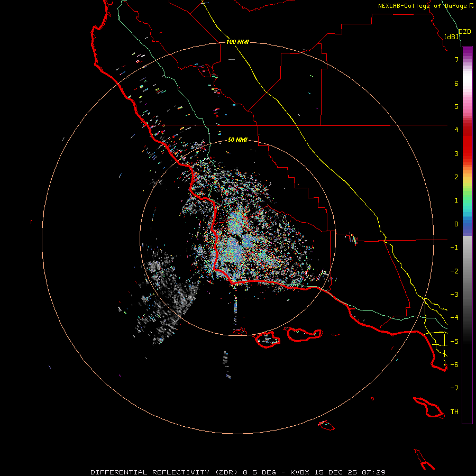Click the 07:29 timestamp in the caption
This screenshot has width=476, height=476.
[374, 472]
